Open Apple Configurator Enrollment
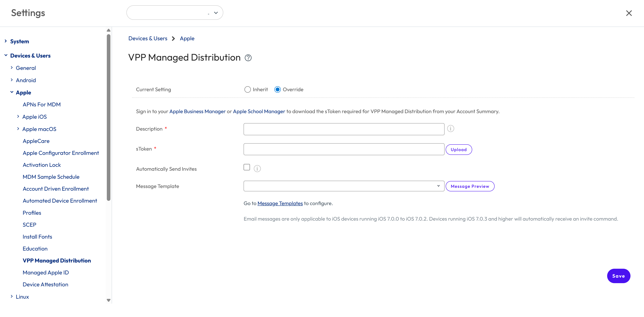 (61, 153)
